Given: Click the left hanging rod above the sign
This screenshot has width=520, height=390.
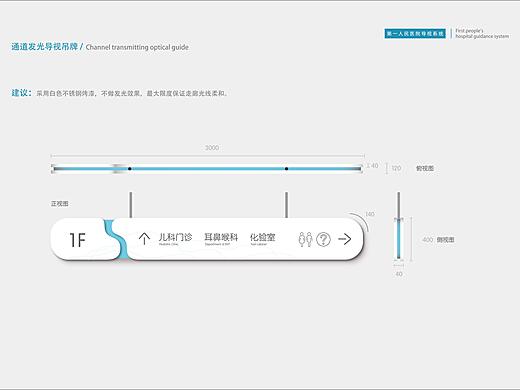Looking at the screenshot, I should point(131,205).
